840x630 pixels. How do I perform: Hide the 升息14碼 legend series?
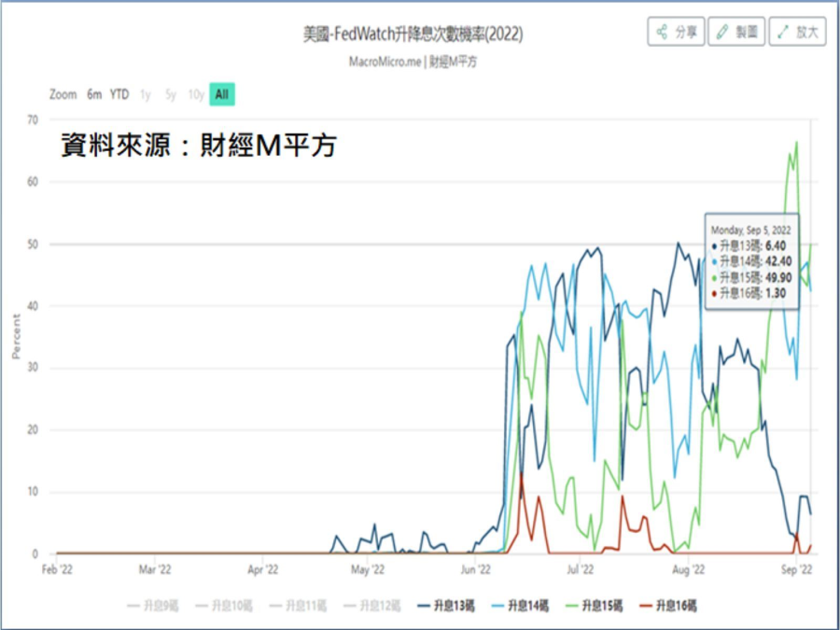click(x=520, y=606)
